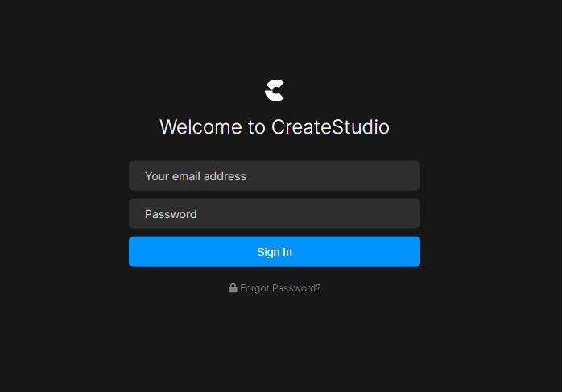562x392 pixels.
Task: Click the blue Sign In button
Action: pyautogui.click(x=275, y=251)
